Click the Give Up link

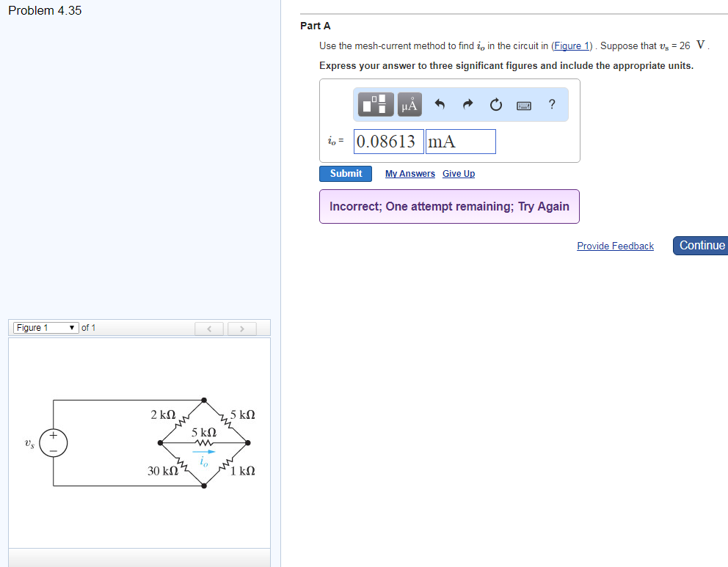coord(458,173)
